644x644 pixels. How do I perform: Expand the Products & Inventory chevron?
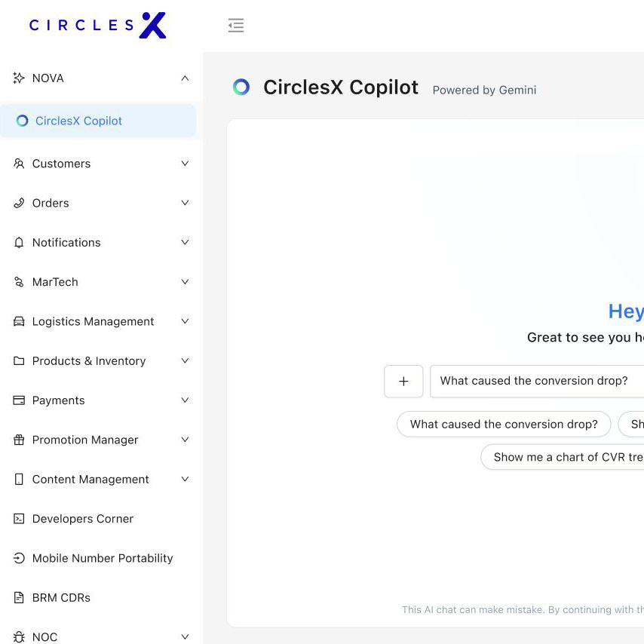(x=185, y=360)
